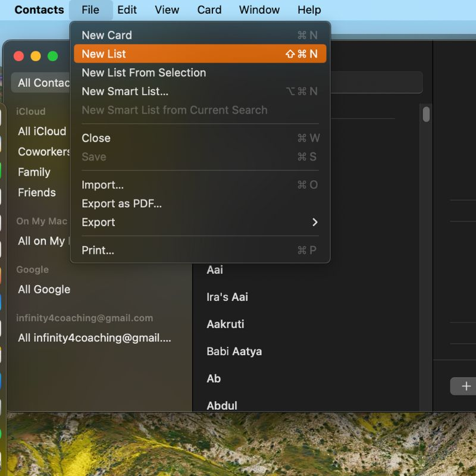The height and width of the screenshot is (476, 476).
Task: Select All infinity4coaching@gmail list
Action: pyautogui.click(x=95, y=337)
